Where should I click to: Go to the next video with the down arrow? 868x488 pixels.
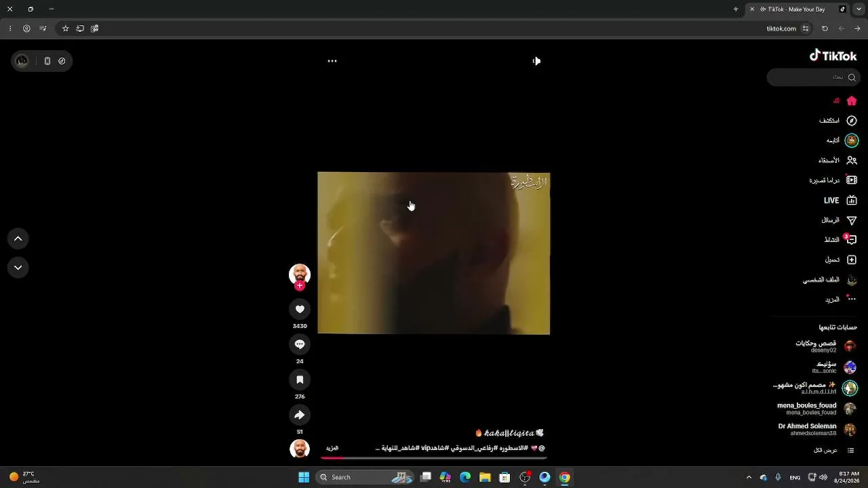[18, 268]
